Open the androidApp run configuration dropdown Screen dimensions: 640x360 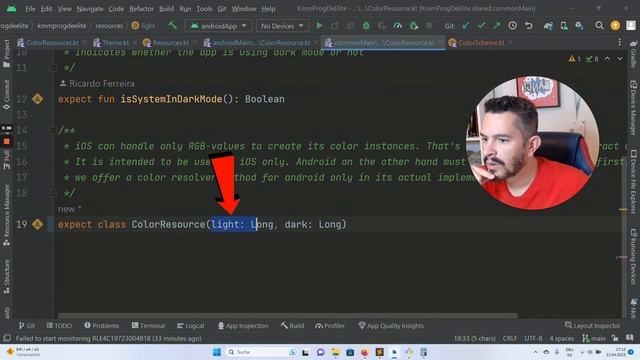coord(218,26)
